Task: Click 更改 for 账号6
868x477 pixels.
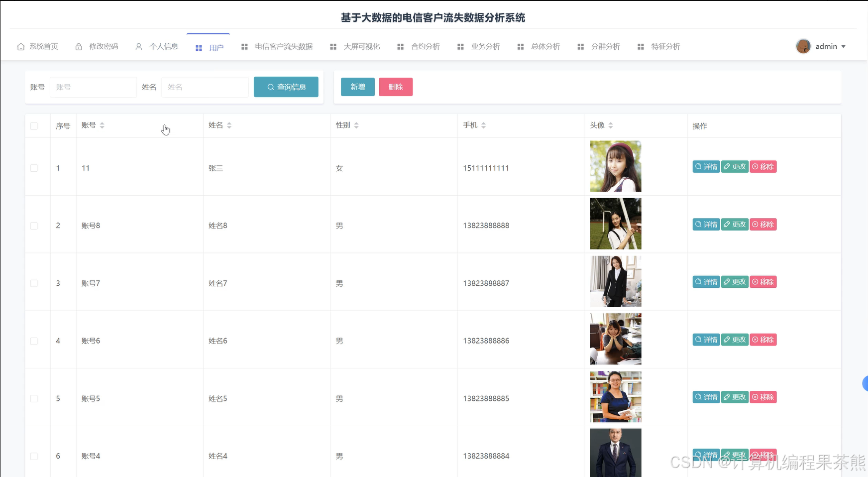Action: pyautogui.click(x=735, y=340)
